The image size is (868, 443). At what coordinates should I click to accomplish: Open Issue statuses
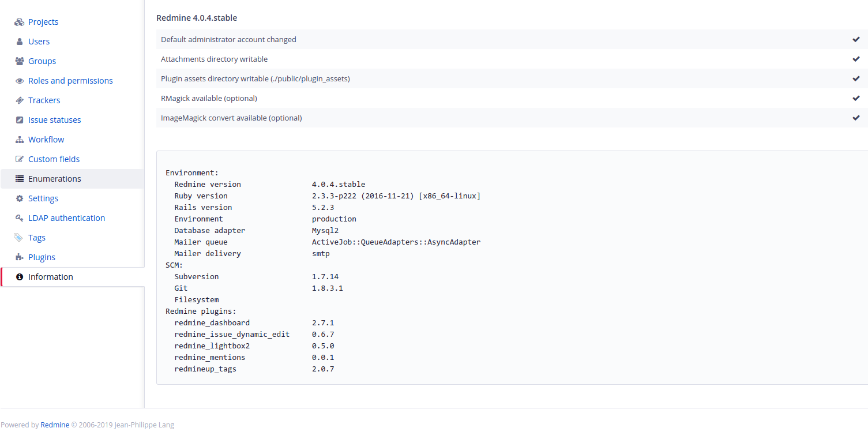click(x=54, y=120)
